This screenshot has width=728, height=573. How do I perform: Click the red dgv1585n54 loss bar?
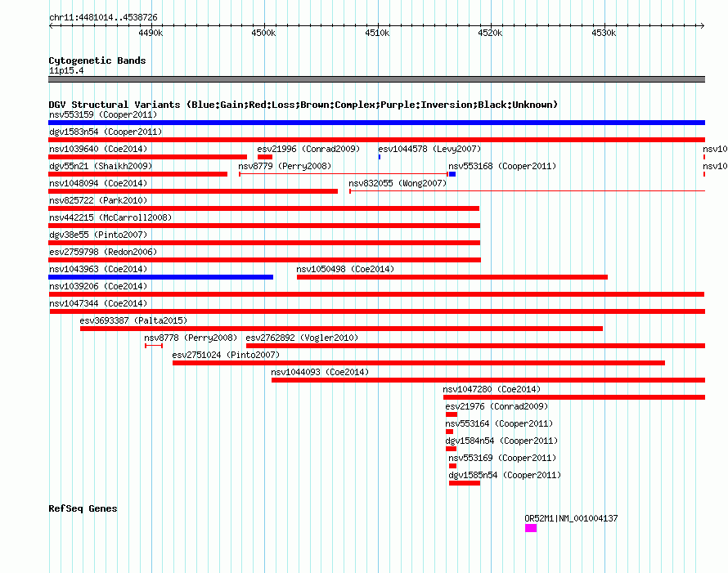click(x=465, y=483)
